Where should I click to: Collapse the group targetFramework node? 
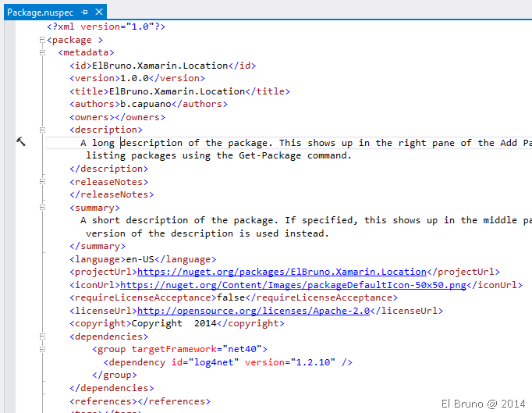click(x=42, y=350)
